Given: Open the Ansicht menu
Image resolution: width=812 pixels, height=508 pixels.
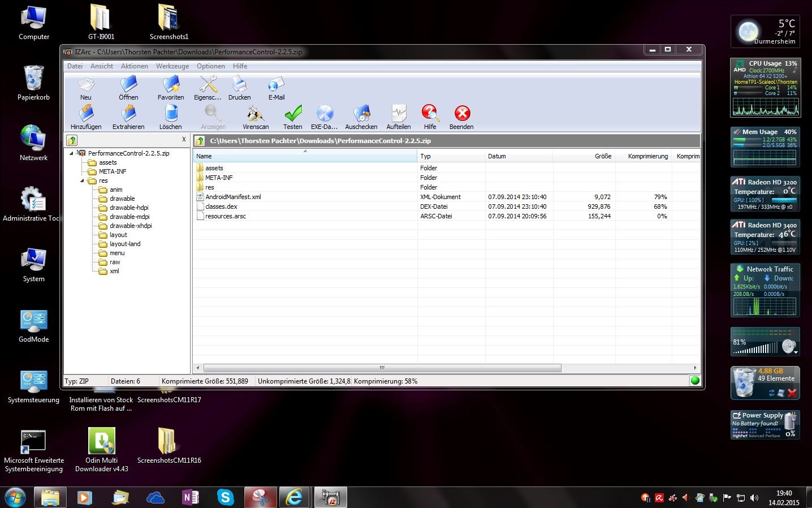Looking at the screenshot, I should coord(102,66).
